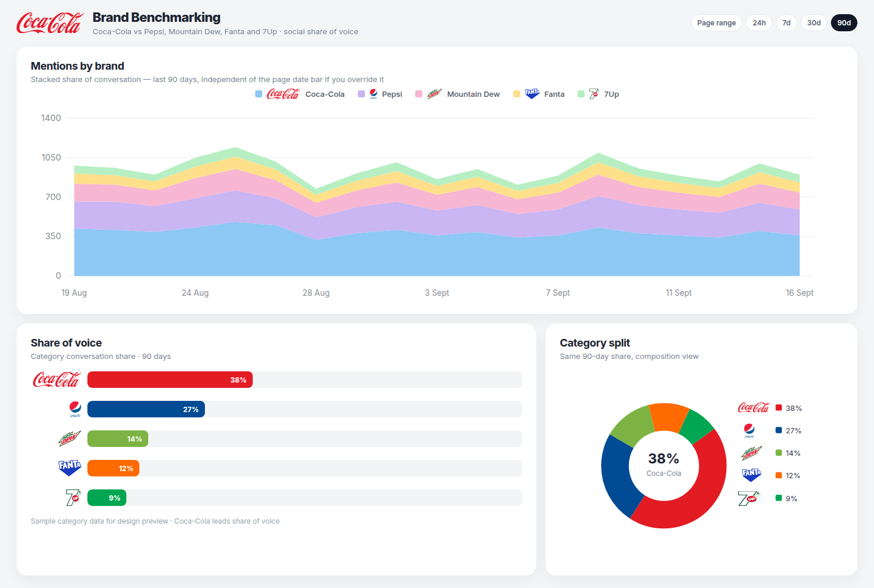The image size is (874, 588).
Task: Click the Mountain Dew legend label
Action: click(473, 94)
